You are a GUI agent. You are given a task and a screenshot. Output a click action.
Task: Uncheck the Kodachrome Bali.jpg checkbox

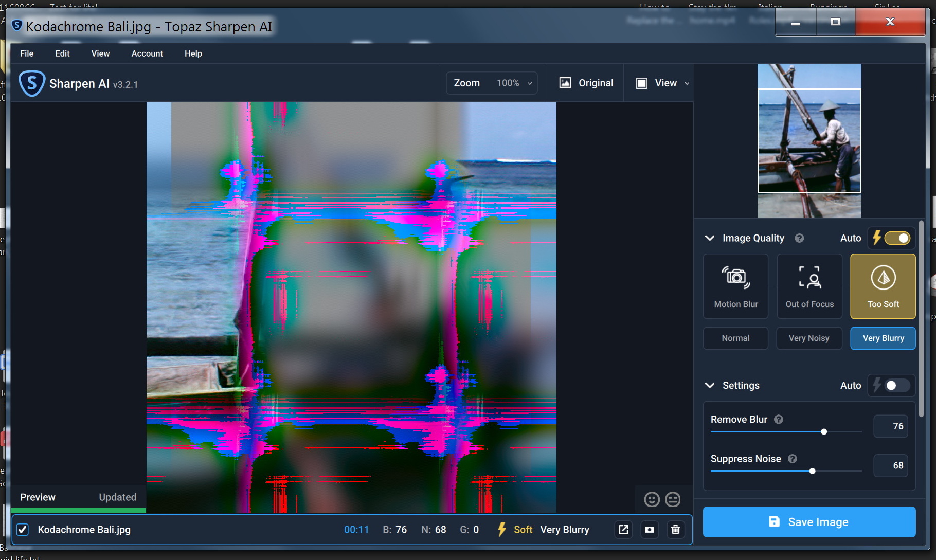pos(23,530)
